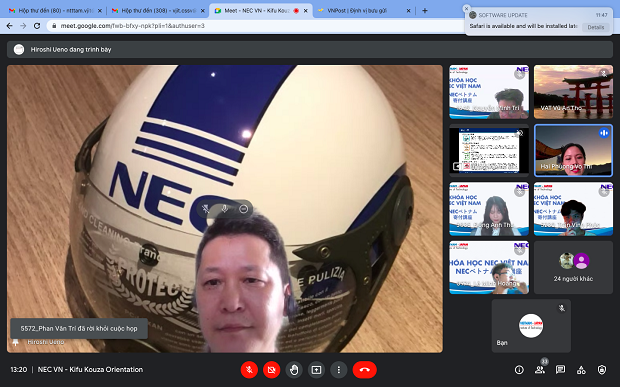The image size is (620, 387).
Task: Click the Hiroshi Ueno main presentation video
Action: pyautogui.click(x=225, y=209)
